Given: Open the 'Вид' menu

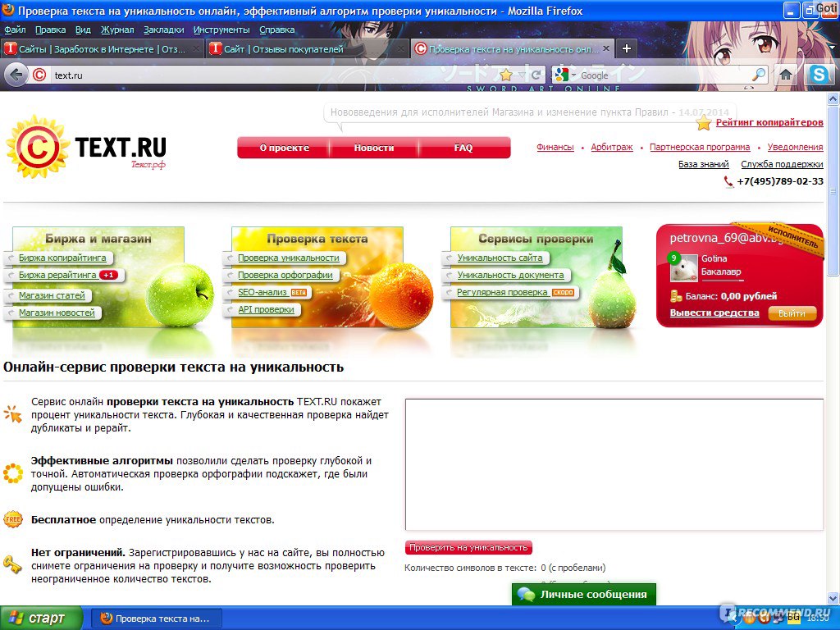Looking at the screenshot, I should [83, 30].
